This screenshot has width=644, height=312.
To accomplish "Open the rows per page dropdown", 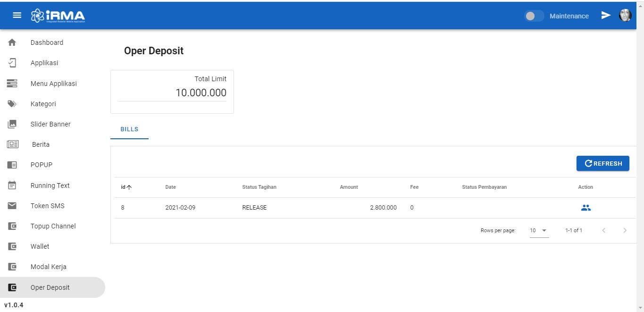I will [x=539, y=230].
